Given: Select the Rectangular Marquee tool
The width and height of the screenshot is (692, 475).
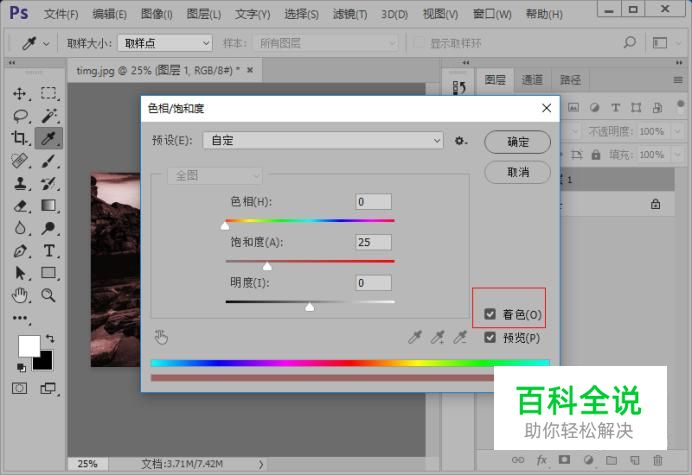Looking at the screenshot, I should click(49, 93).
